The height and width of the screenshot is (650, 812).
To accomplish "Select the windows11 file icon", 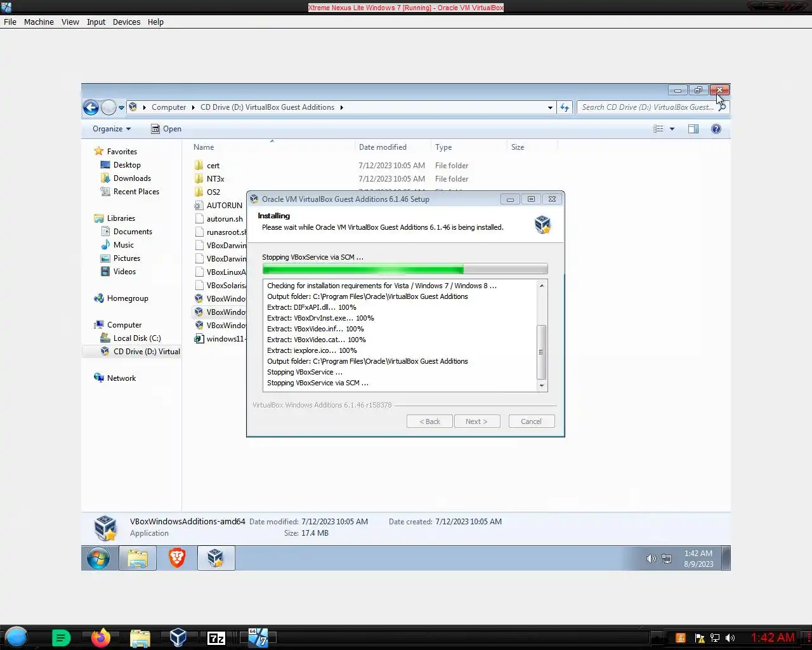I will 199,339.
